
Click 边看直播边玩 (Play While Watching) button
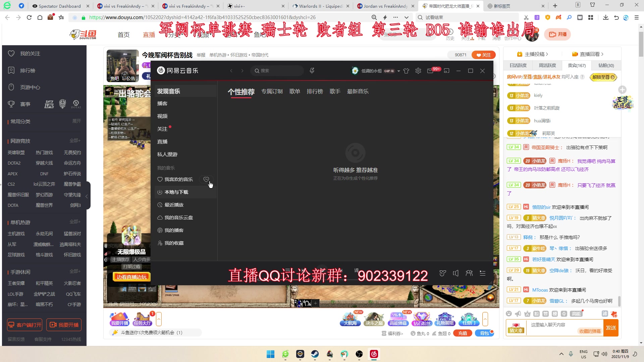click(132, 277)
